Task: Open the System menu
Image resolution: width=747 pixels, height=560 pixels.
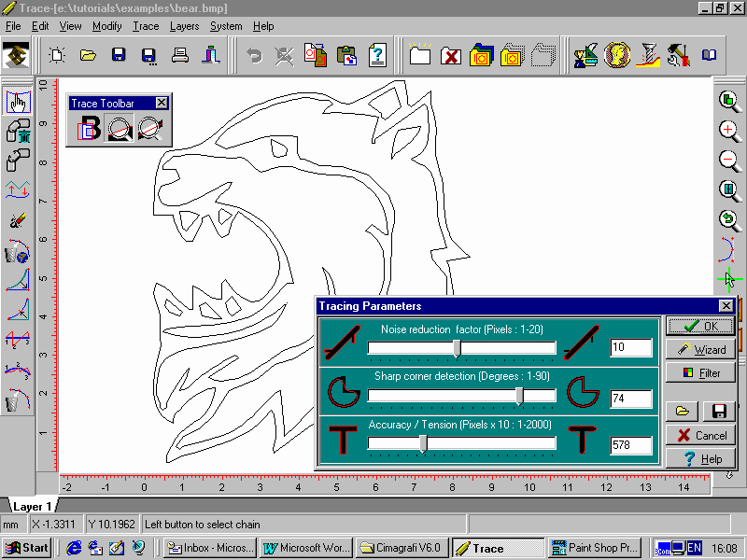Action: click(226, 26)
